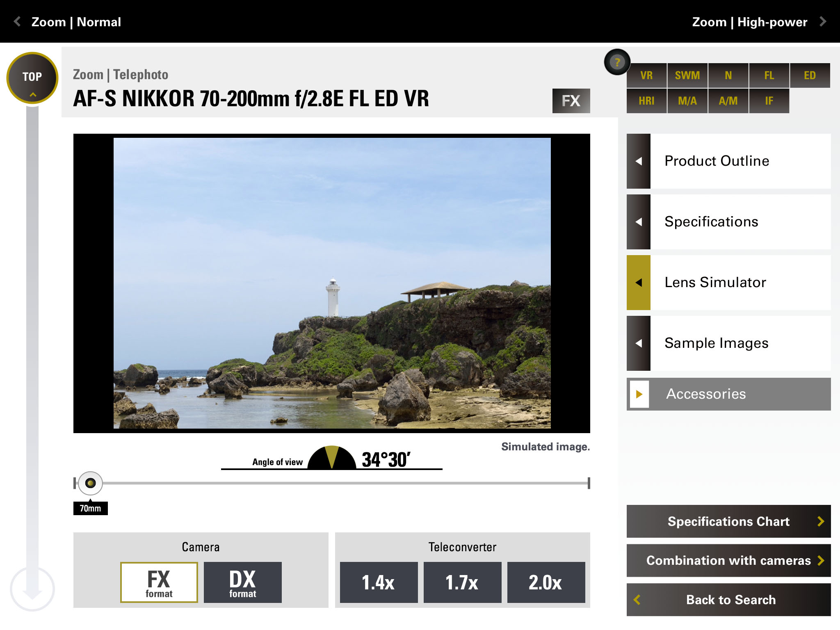Click the left chevron beside Zoom | Normal
The width and height of the screenshot is (840, 630).
click(x=17, y=22)
